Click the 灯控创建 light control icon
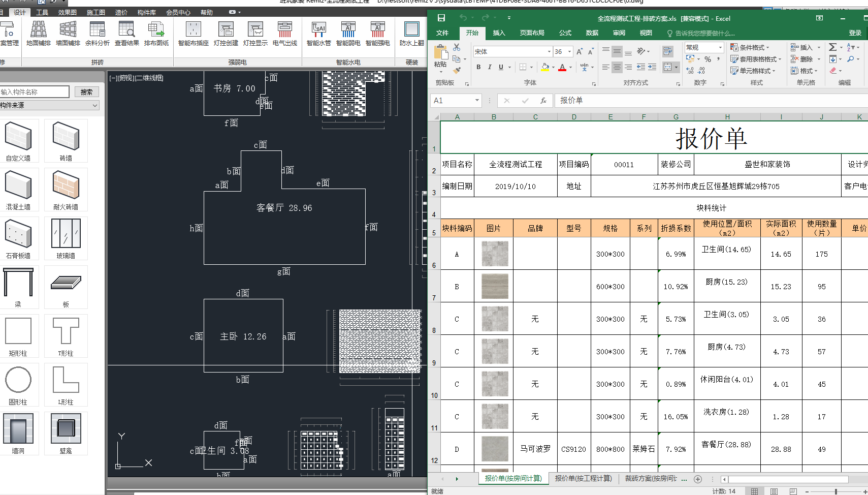 tap(226, 34)
